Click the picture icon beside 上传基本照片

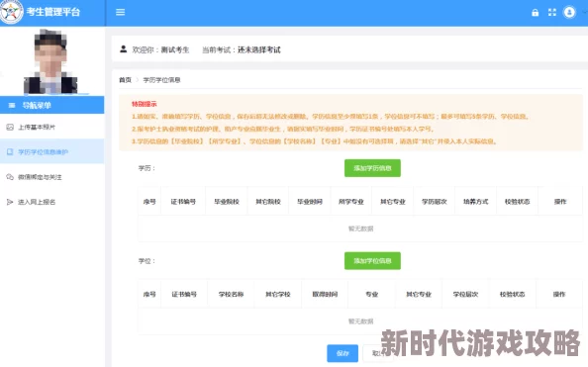(x=10, y=127)
